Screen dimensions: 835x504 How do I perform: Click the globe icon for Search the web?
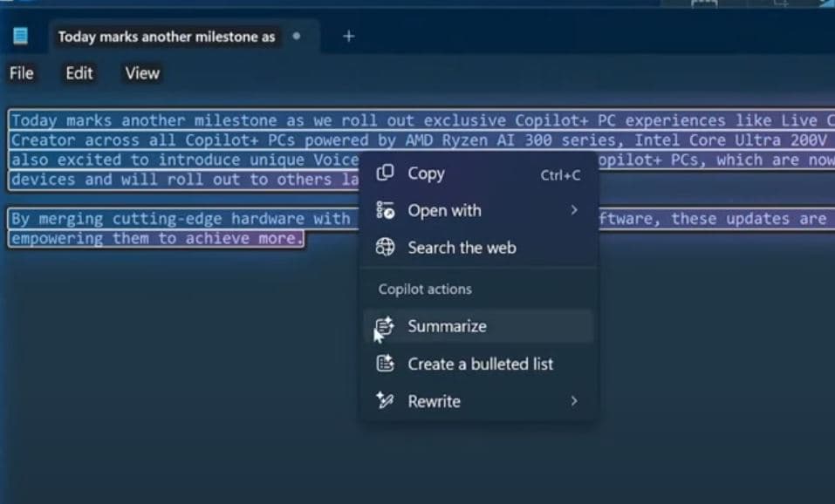click(x=385, y=248)
